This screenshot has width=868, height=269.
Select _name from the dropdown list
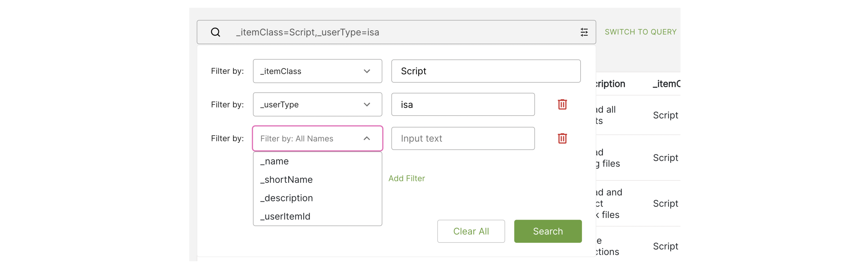pos(275,161)
